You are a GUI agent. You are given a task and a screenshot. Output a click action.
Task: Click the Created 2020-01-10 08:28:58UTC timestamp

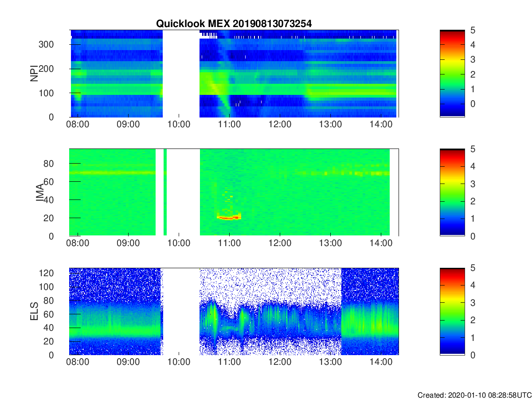pyautogui.click(x=474, y=395)
